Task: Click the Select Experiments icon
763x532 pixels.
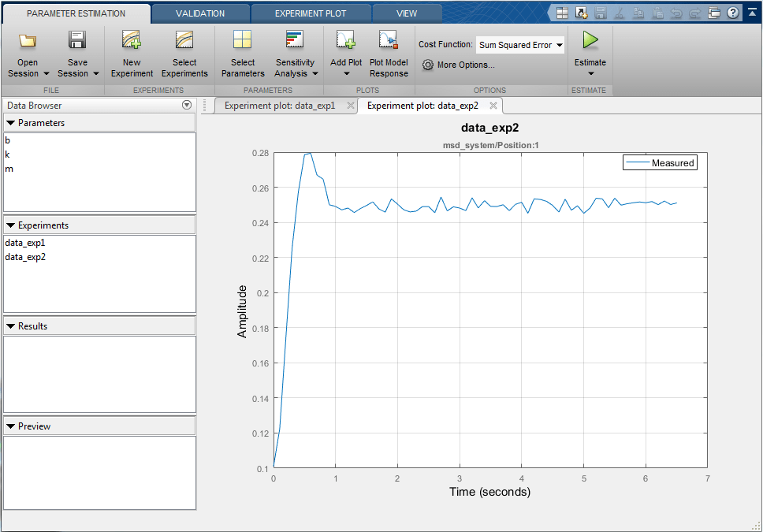Action: click(184, 39)
